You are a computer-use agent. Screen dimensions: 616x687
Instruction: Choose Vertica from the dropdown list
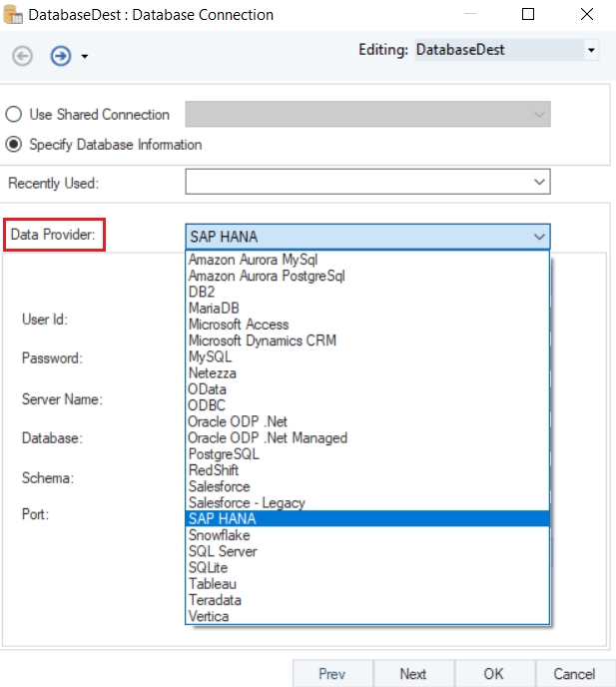pos(209,616)
